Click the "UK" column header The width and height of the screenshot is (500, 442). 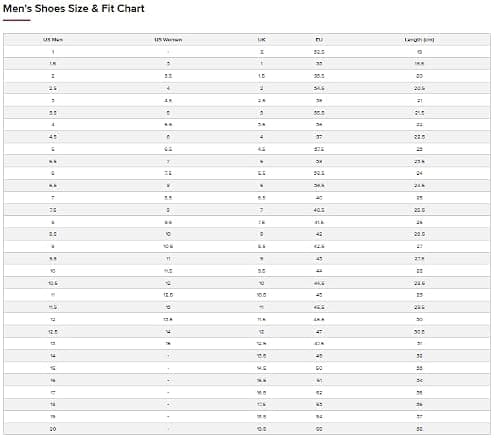(x=262, y=40)
